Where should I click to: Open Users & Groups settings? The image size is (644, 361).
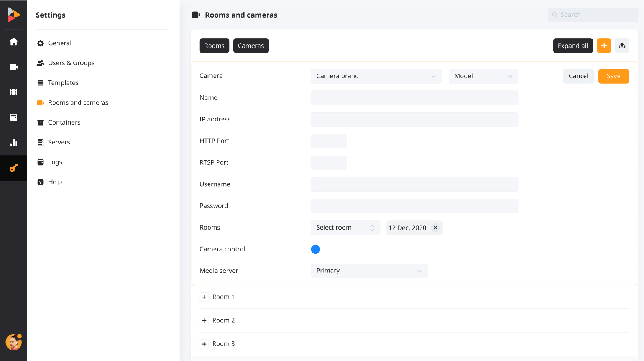[x=71, y=63]
